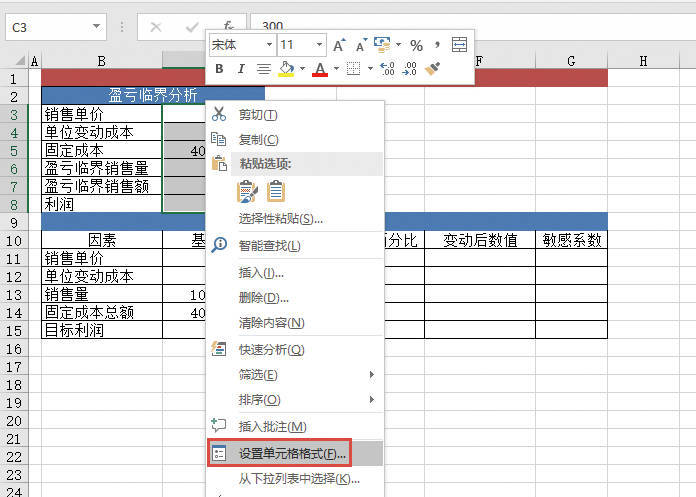
Task: Click the center align icon in mini toolbar
Action: [264, 69]
